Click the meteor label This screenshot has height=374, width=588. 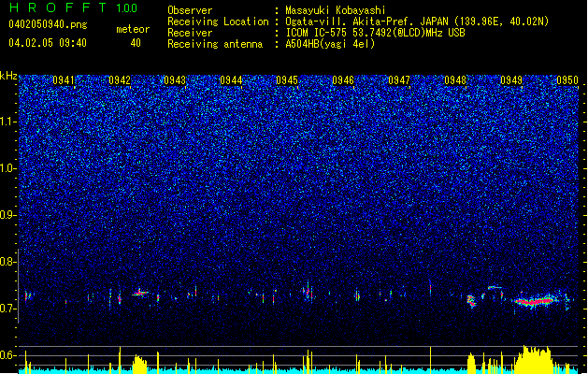coord(133,29)
